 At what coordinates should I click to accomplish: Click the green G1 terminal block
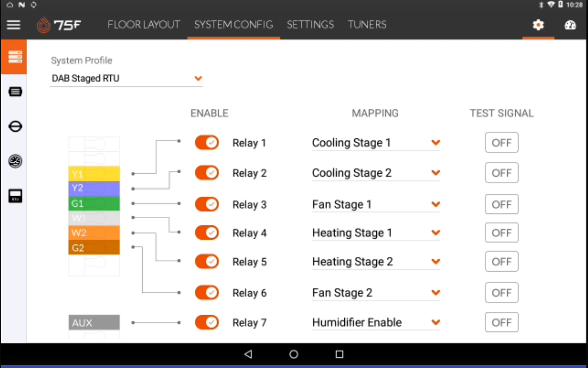(x=94, y=203)
